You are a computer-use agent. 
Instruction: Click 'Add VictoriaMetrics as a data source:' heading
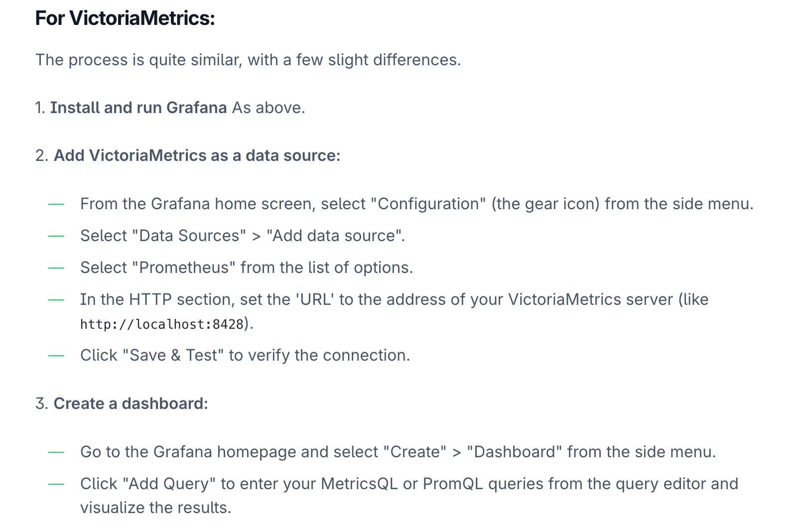pos(197,155)
